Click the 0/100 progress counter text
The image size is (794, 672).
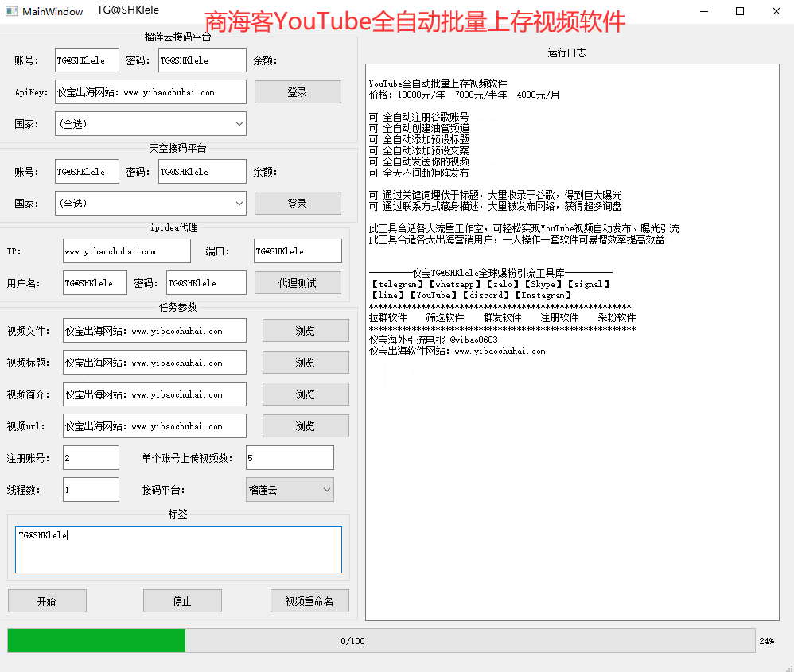coord(353,641)
